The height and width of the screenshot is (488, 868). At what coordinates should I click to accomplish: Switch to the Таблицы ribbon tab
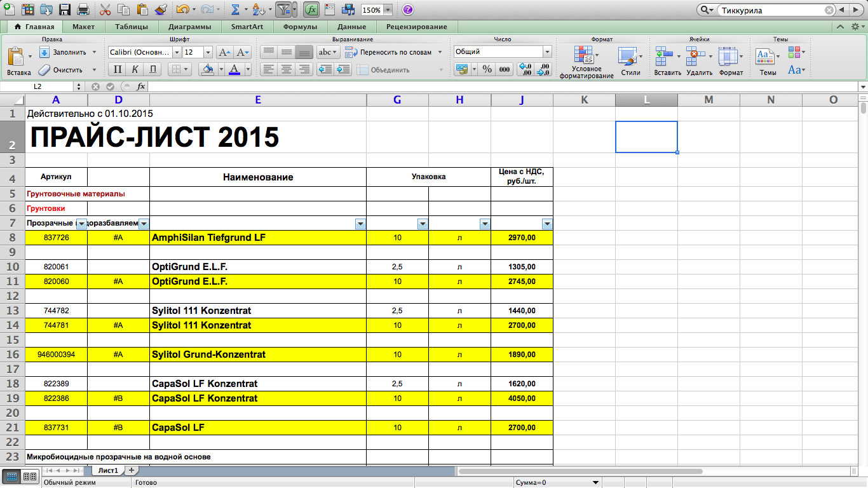tap(132, 27)
